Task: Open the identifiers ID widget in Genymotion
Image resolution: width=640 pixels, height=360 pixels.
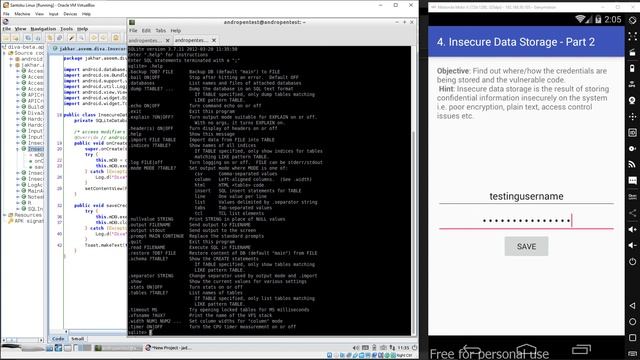Action: point(632,132)
